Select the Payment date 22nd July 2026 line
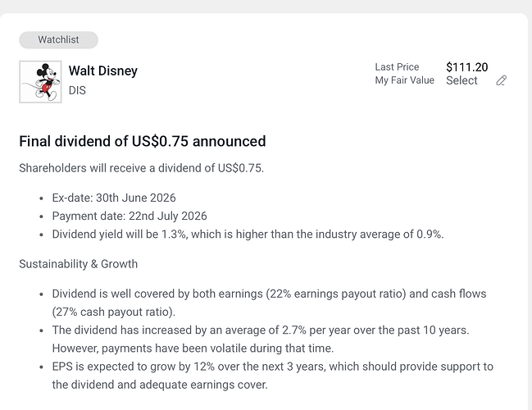Screen dimensions: 532x410 tap(130, 216)
